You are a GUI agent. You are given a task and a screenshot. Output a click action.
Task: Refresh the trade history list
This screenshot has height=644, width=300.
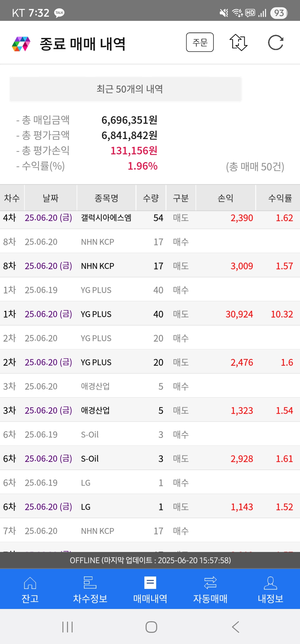pyautogui.click(x=276, y=43)
